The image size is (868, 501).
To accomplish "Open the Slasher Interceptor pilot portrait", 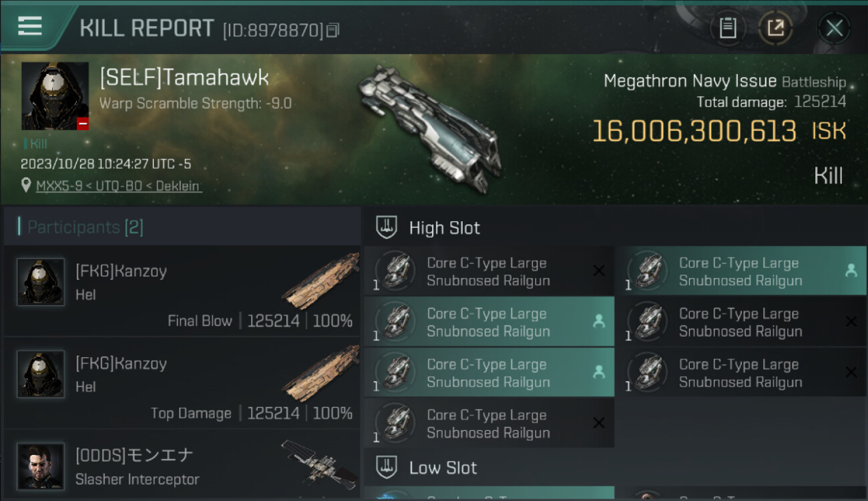I will 41,466.
